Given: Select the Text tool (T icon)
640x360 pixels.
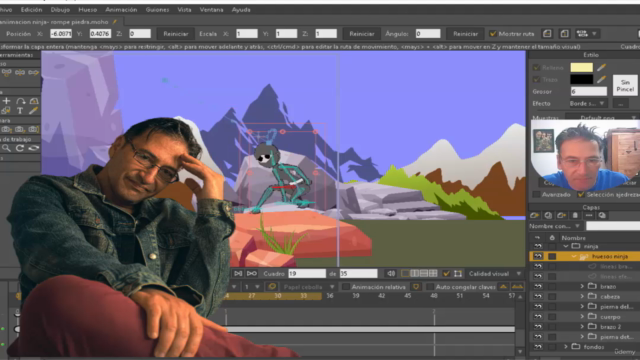Looking at the screenshot, I should pyautogui.click(x=20, y=111).
